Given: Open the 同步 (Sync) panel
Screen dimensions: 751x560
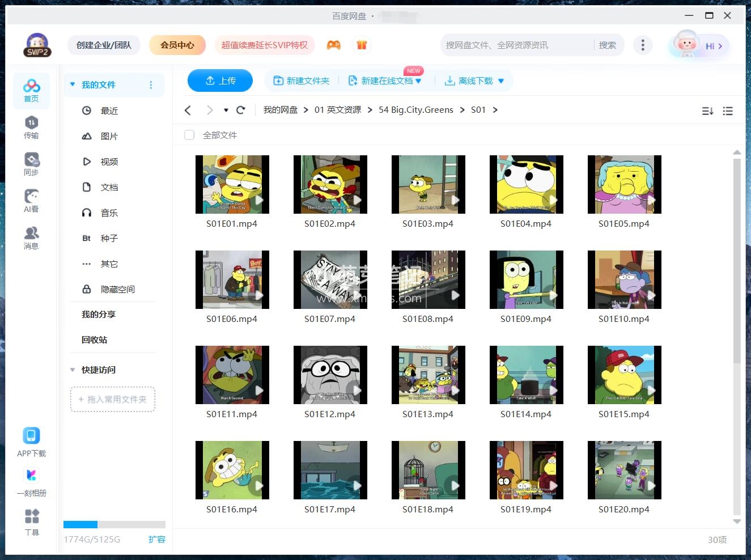Looking at the screenshot, I should (x=31, y=163).
